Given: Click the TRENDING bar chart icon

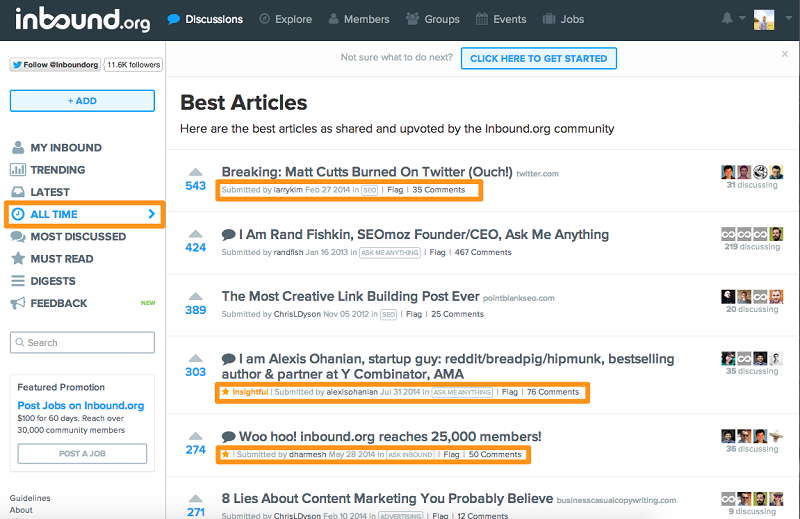Looking at the screenshot, I should click(18, 170).
